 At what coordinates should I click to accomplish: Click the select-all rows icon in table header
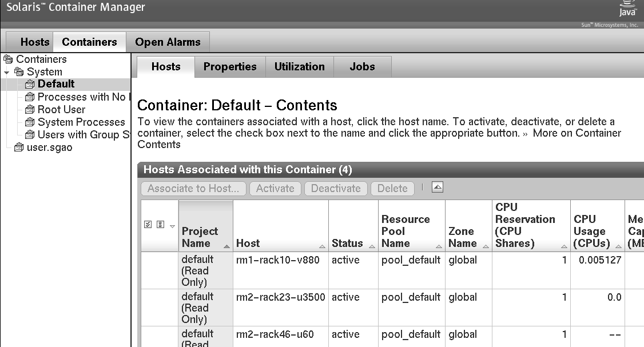pos(148,224)
